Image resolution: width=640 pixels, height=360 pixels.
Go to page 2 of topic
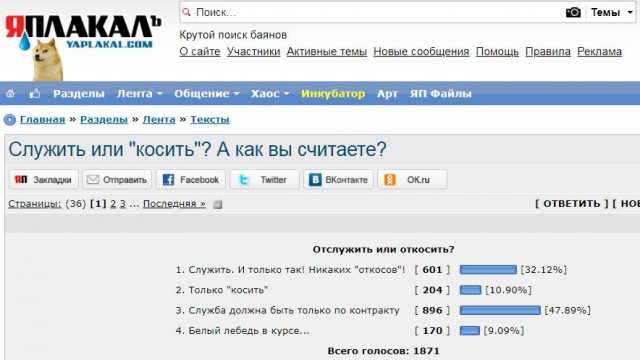click(x=113, y=204)
